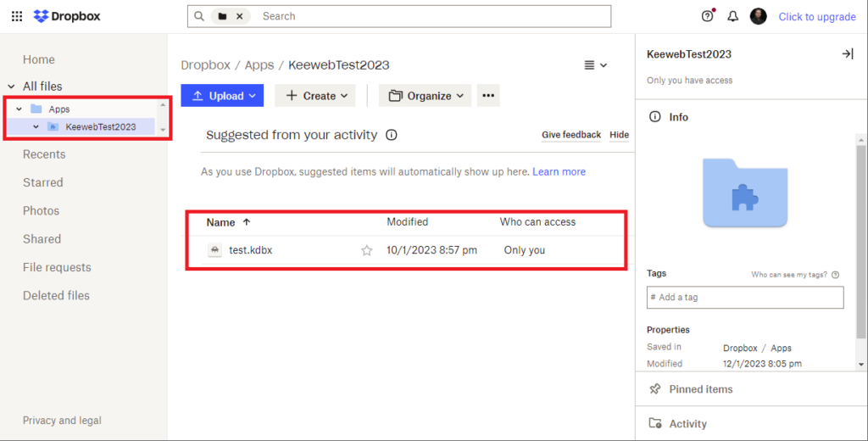Screen dimensions: 868x441
Task: Collapse the details side panel arrow
Action: (848, 53)
